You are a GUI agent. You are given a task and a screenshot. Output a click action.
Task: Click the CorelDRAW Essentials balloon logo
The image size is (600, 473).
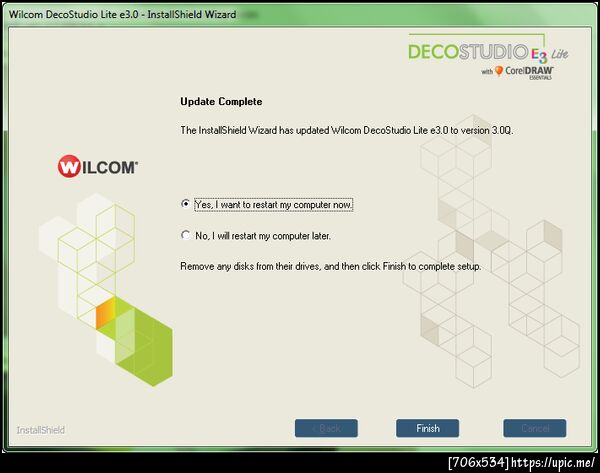(x=499, y=71)
